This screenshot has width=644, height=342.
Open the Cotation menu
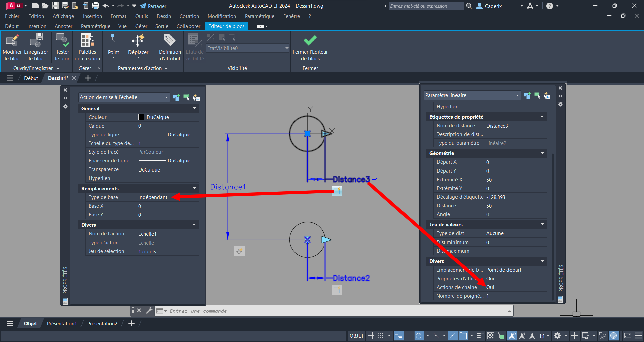click(x=189, y=16)
